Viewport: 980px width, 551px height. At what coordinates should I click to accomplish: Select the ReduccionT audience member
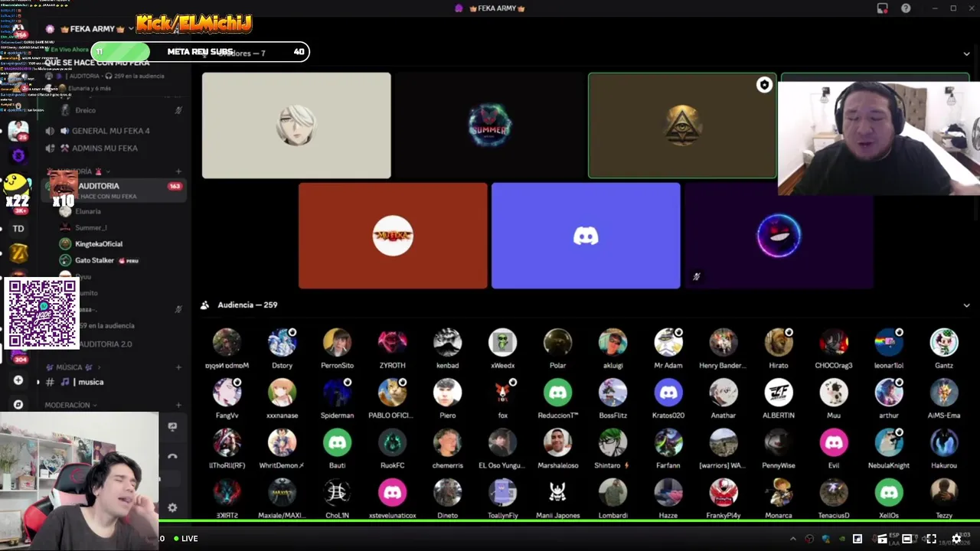(557, 397)
